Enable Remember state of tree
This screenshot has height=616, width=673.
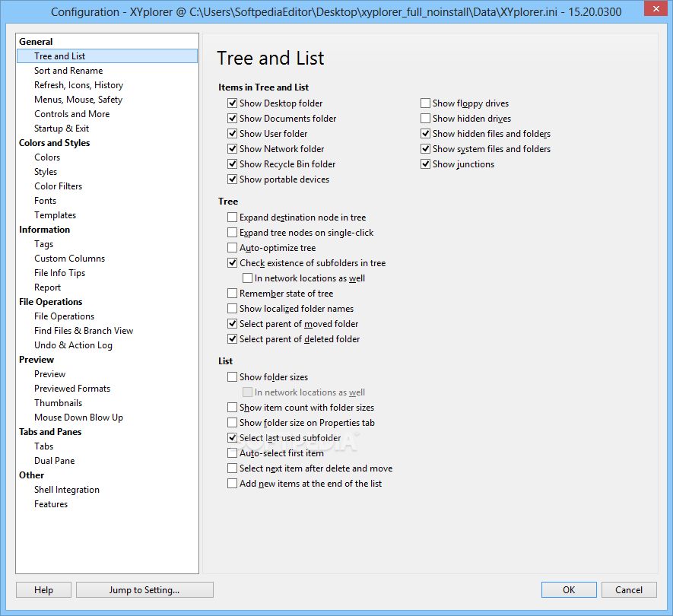[232, 294]
